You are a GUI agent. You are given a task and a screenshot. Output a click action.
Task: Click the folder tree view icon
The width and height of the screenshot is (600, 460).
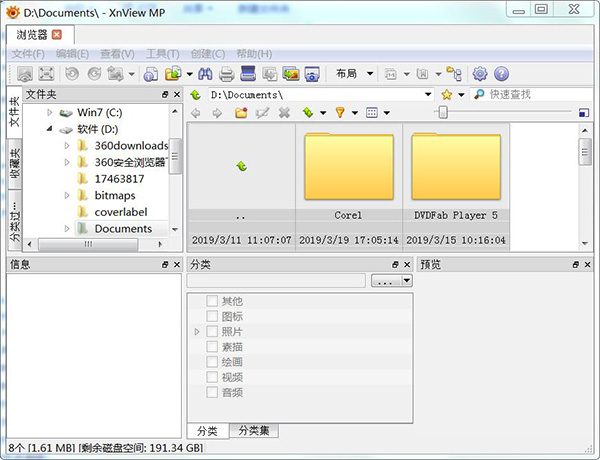coord(454,73)
